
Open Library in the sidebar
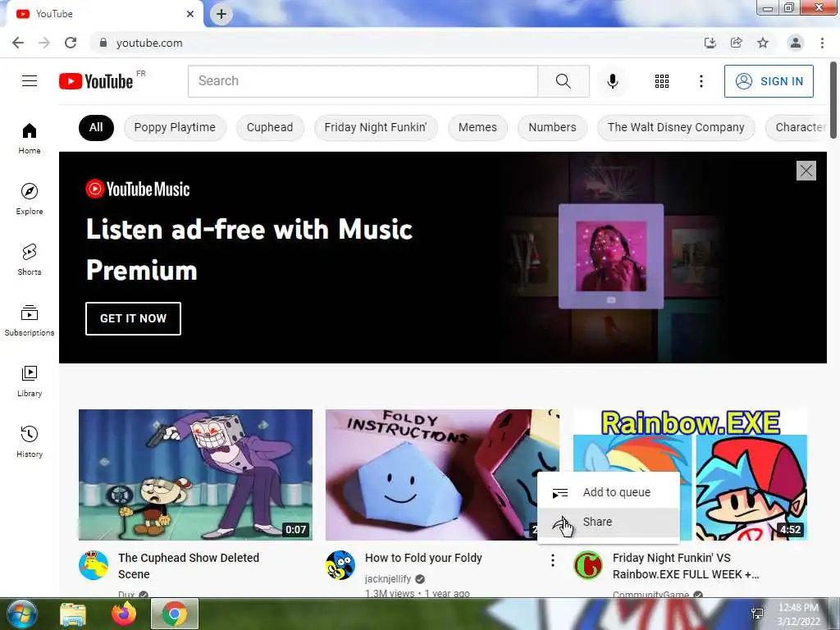pos(30,381)
